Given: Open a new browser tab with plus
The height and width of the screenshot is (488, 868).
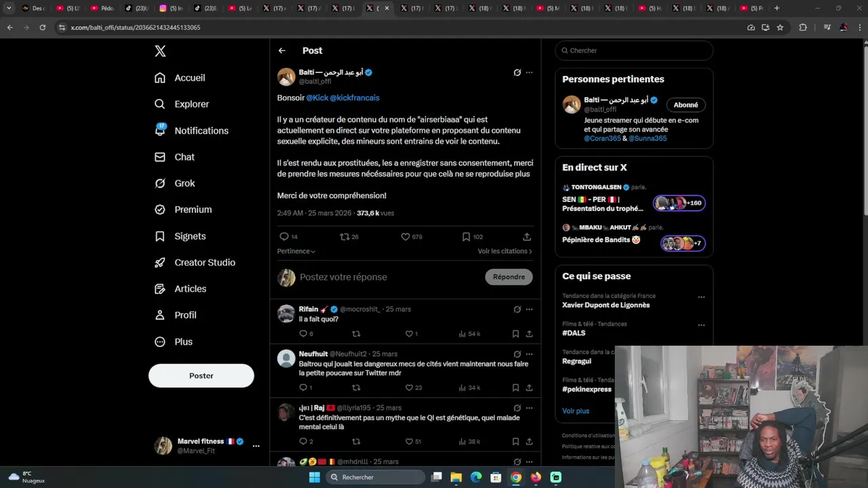Looking at the screenshot, I should [x=776, y=8].
